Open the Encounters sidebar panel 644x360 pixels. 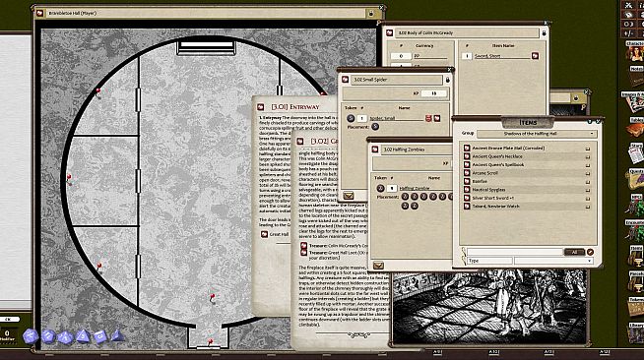[x=635, y=231]
